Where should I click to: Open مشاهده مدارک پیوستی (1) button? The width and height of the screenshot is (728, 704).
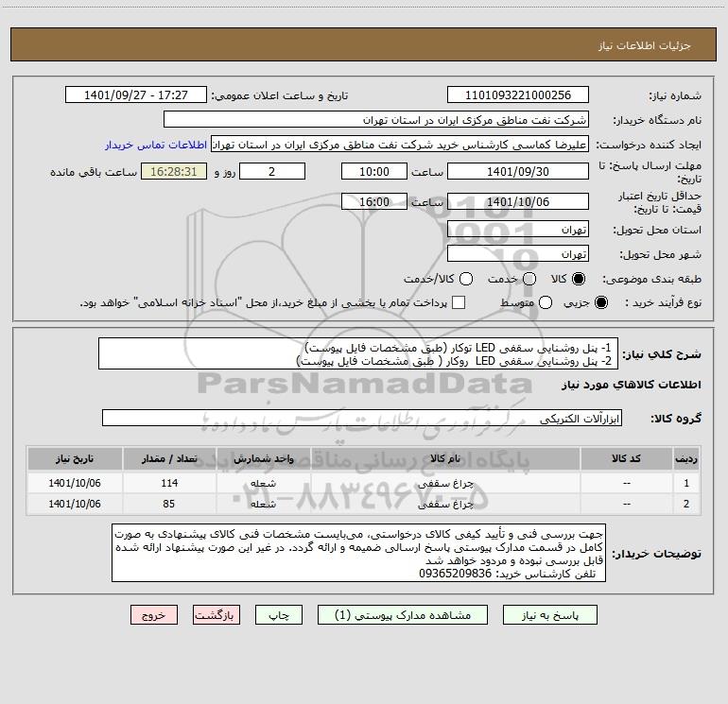point(403,615)
